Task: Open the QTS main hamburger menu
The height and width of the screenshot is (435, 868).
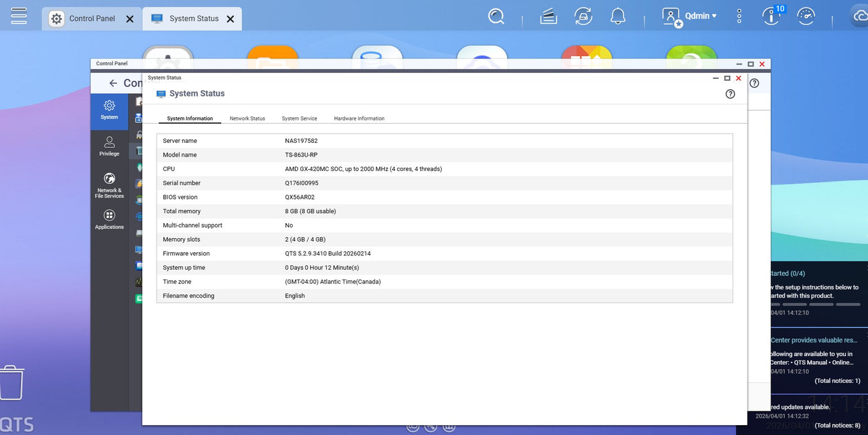Action: click(19, 16)
